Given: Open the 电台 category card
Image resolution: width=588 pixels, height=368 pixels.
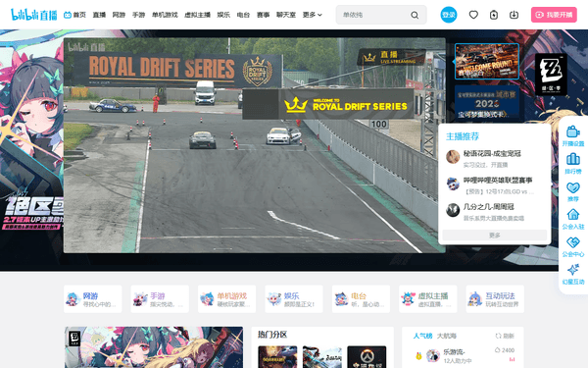Looking at the screenshot, I should pyautogui.click(x=361, y=299).
